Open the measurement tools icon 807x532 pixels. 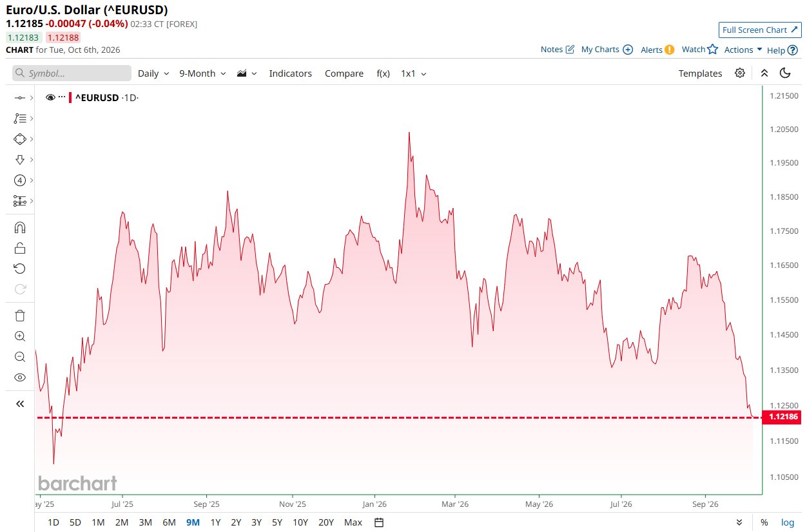(x=19, y=201)
